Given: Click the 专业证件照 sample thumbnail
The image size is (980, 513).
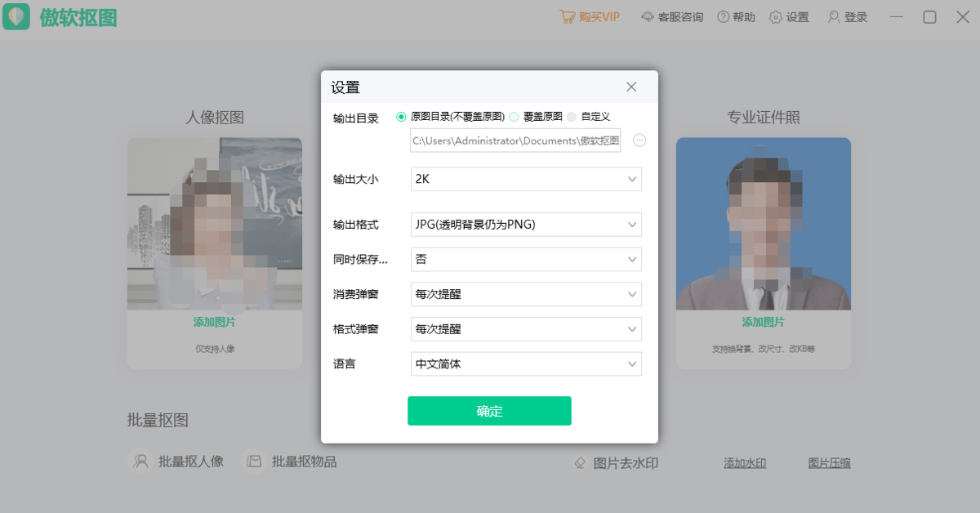Looking at the screenshot, I should [764, 224].
